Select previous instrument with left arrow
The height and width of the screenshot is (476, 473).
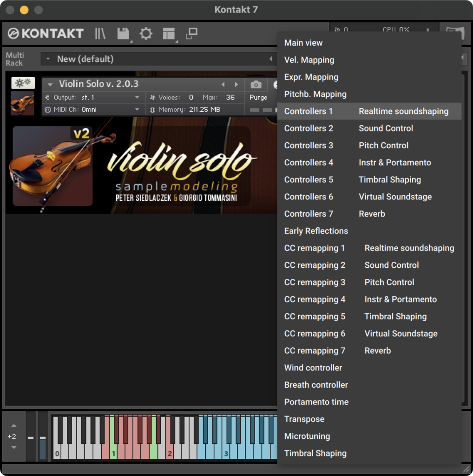223,85
